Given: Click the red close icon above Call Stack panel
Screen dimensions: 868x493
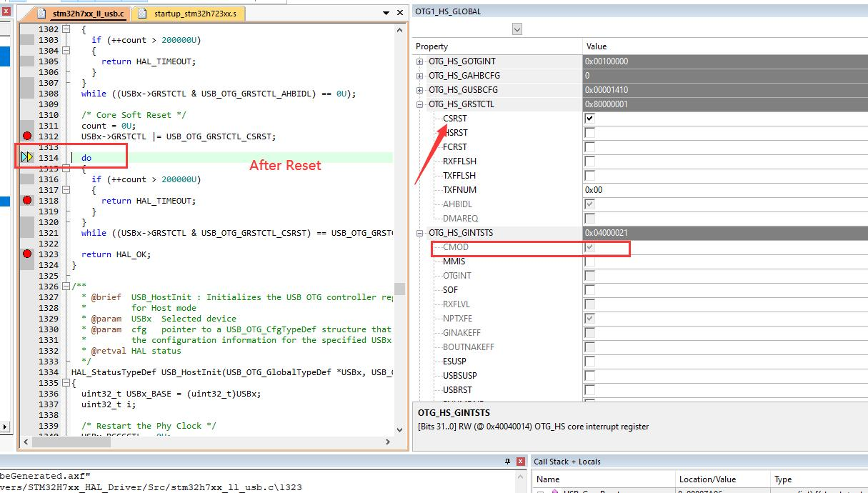Looking at the screenshot, I should coord(519,461).
